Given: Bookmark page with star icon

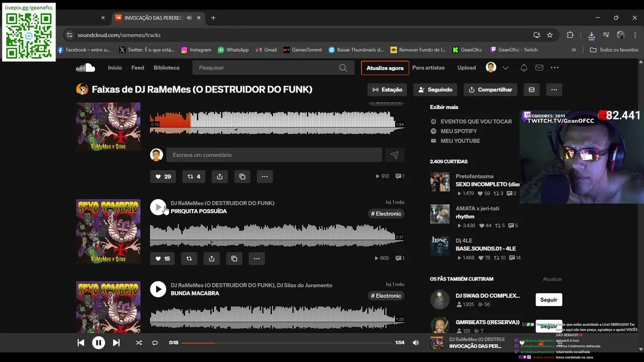Looking at the screenshot, I should point(550,35).
